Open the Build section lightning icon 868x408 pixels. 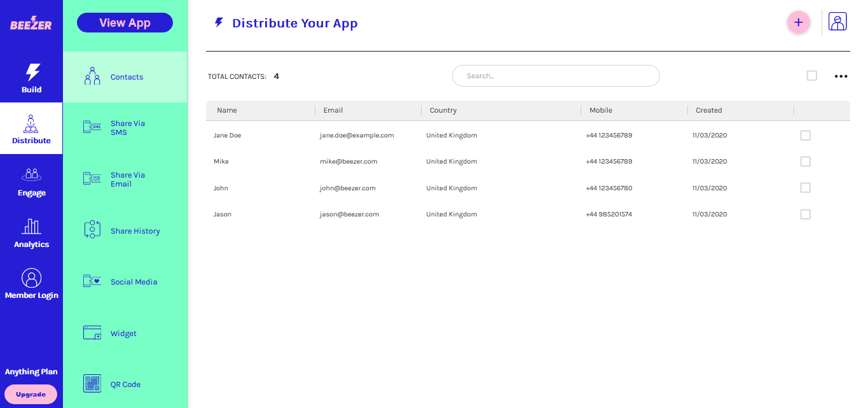coord(32,71)
